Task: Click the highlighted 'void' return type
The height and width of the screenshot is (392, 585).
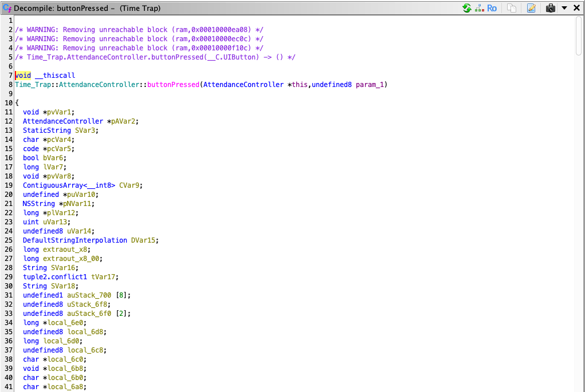Action: point(23,76)
